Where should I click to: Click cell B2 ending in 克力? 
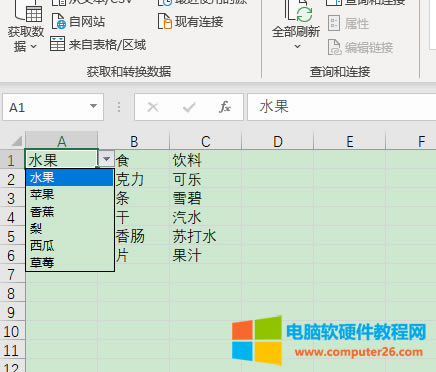pos(142,179)
